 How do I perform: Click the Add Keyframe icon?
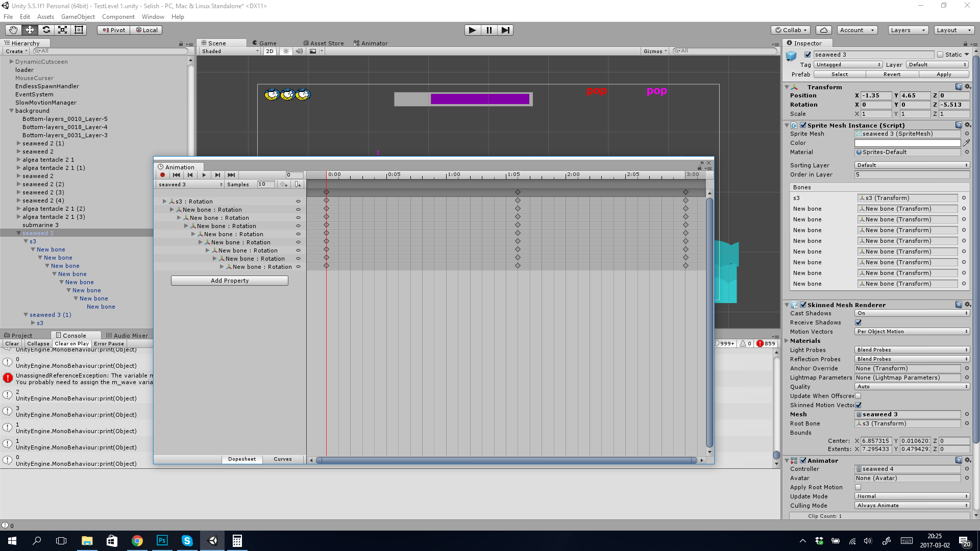284,184
